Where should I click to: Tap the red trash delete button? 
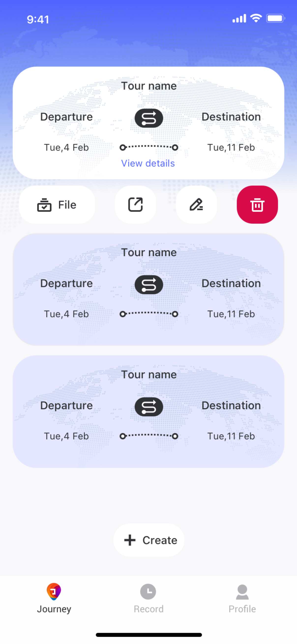(x=257, y=204)
